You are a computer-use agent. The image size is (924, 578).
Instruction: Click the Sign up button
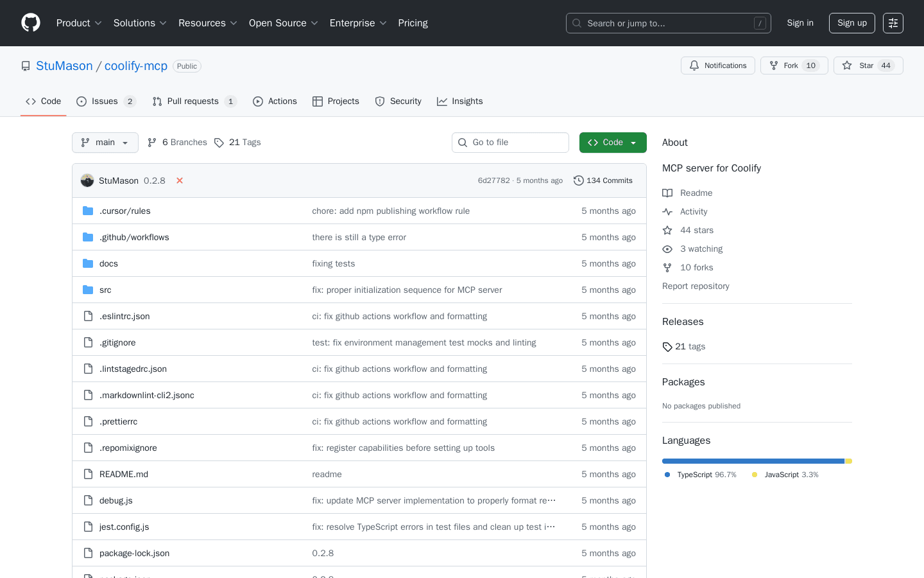[851, 22]
